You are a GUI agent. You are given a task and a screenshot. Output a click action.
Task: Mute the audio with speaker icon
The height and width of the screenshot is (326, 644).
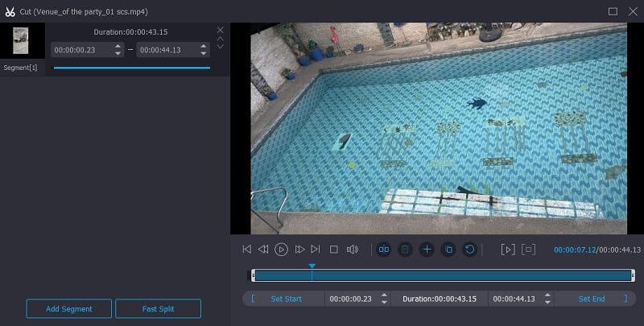352,250
